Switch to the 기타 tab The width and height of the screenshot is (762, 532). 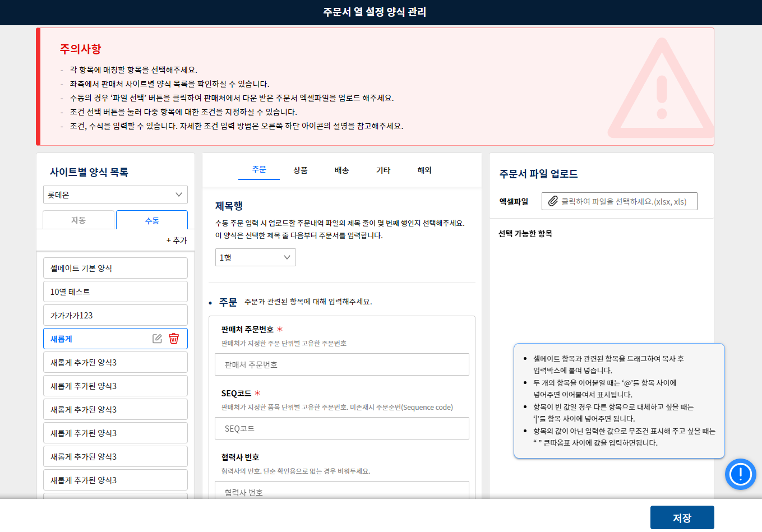coord(384,170)
